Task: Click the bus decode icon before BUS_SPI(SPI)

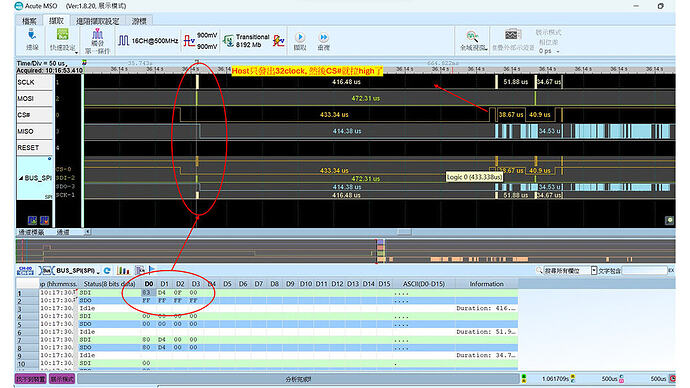Action: [46, 270]
